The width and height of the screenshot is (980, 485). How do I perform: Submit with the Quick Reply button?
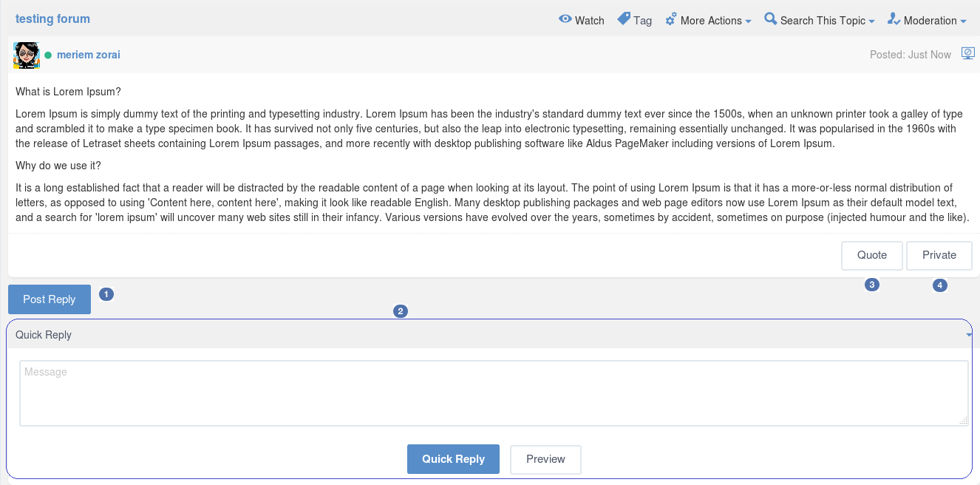pyautogui.click(x=453, y=459)
